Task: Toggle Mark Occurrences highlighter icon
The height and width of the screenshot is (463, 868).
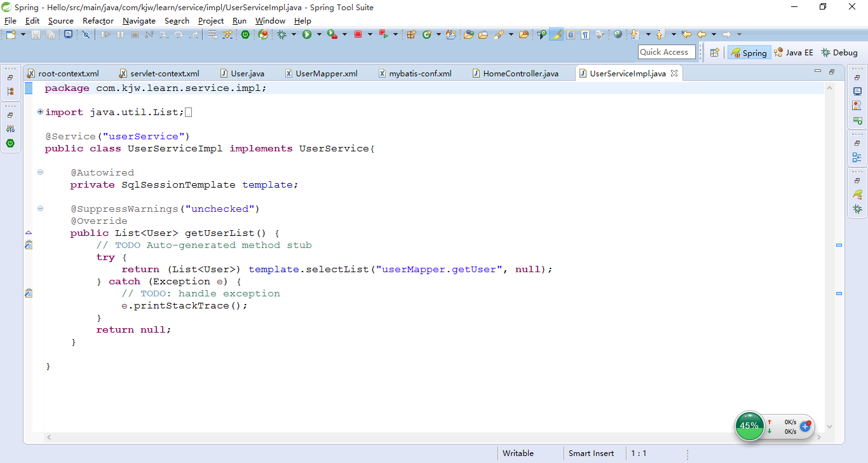Action: [556, 34]
